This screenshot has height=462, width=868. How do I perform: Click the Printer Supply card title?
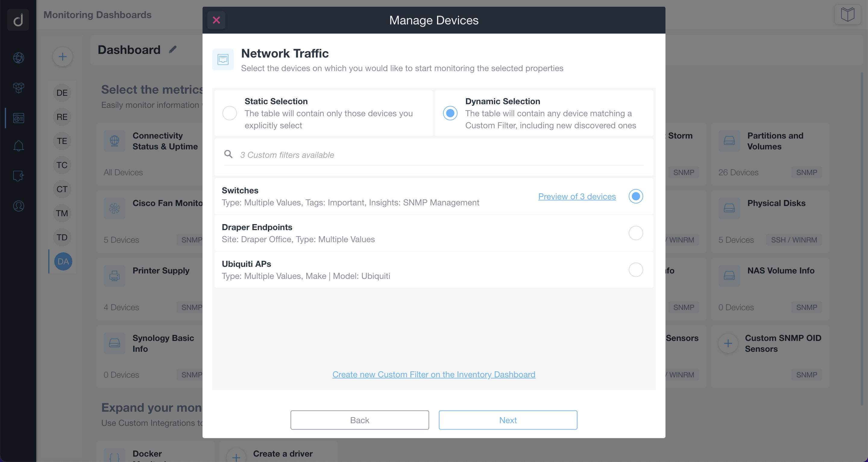click(161, 270)
